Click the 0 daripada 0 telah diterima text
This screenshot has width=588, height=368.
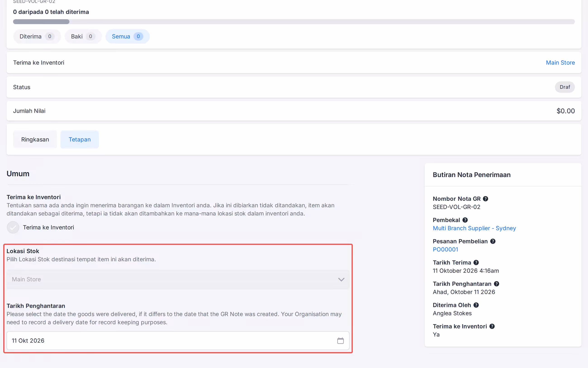pos(51,12)
